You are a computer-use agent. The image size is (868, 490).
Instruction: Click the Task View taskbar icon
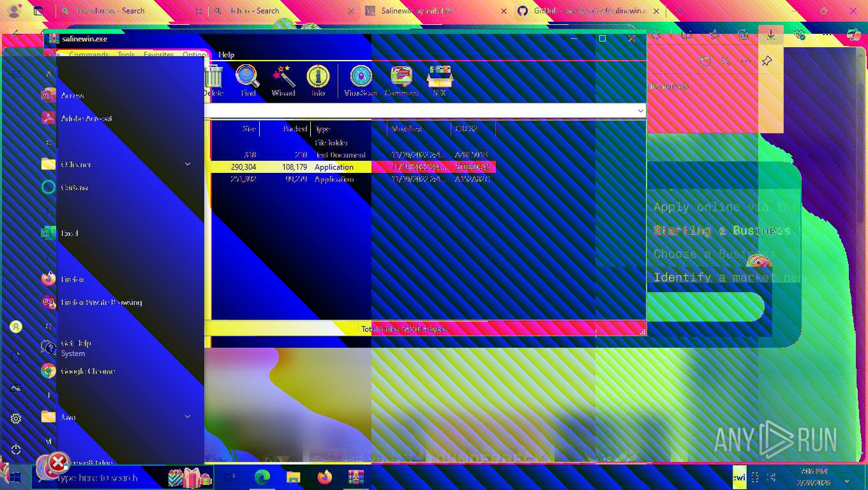[230, 477]
